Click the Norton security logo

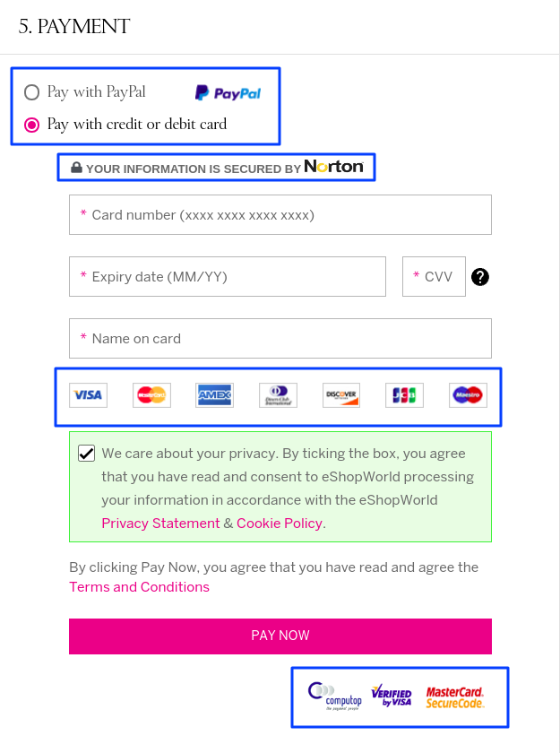pos(333,167)
